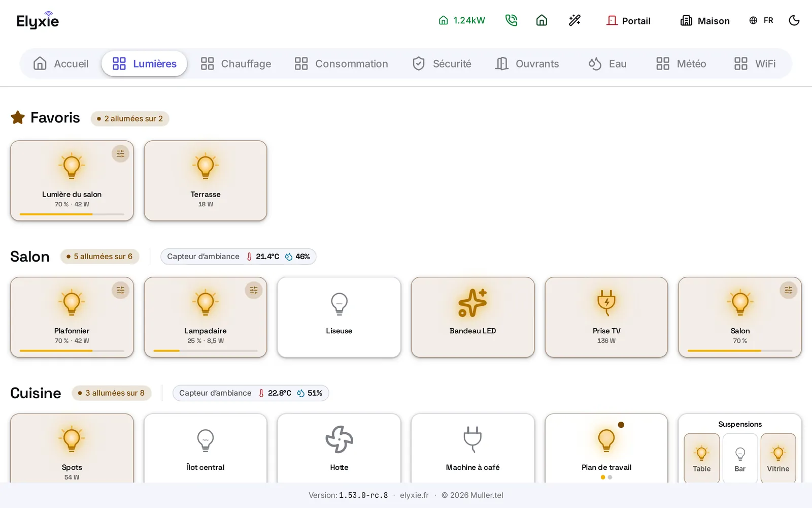Toggle the Vitrine suspension light

pos(778,457)
